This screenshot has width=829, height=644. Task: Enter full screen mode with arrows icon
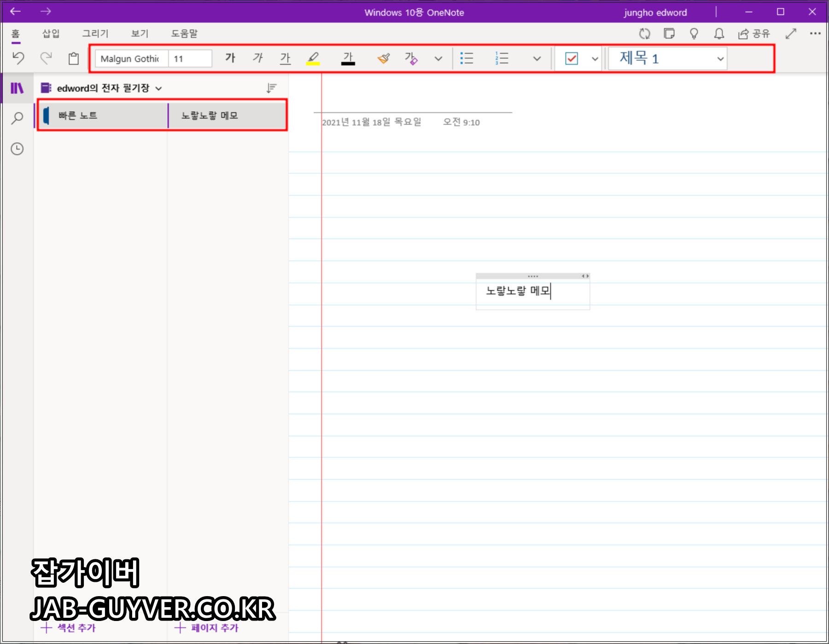[x=791, y=34]
